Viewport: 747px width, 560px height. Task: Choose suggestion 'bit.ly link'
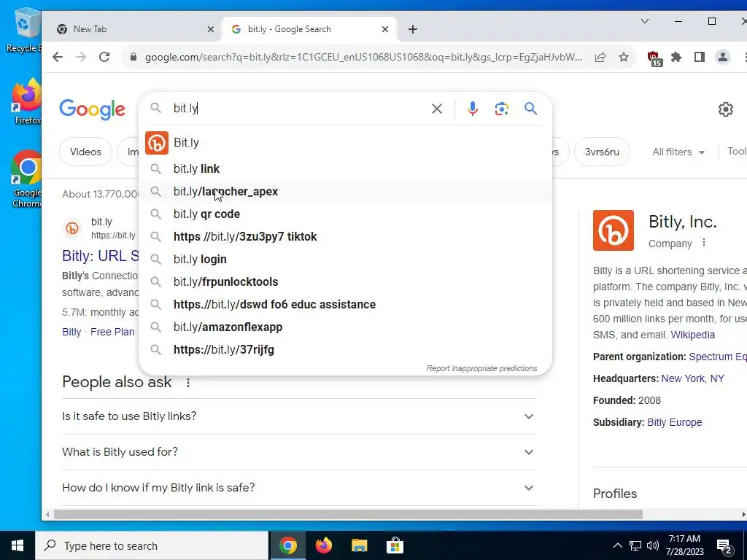pos(345,168)
